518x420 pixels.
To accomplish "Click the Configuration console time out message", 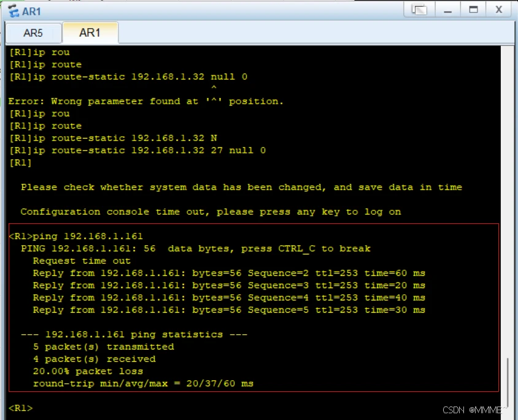I will click(211, 212).
